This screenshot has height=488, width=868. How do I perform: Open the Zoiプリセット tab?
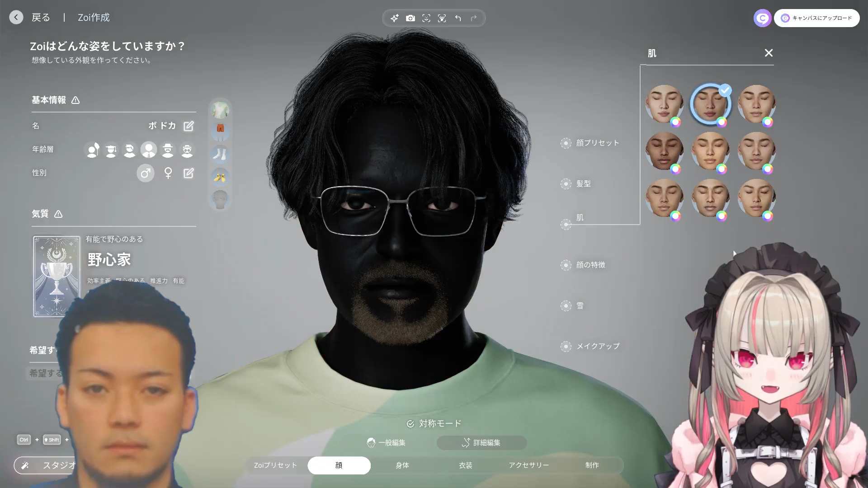pos(275,465)
